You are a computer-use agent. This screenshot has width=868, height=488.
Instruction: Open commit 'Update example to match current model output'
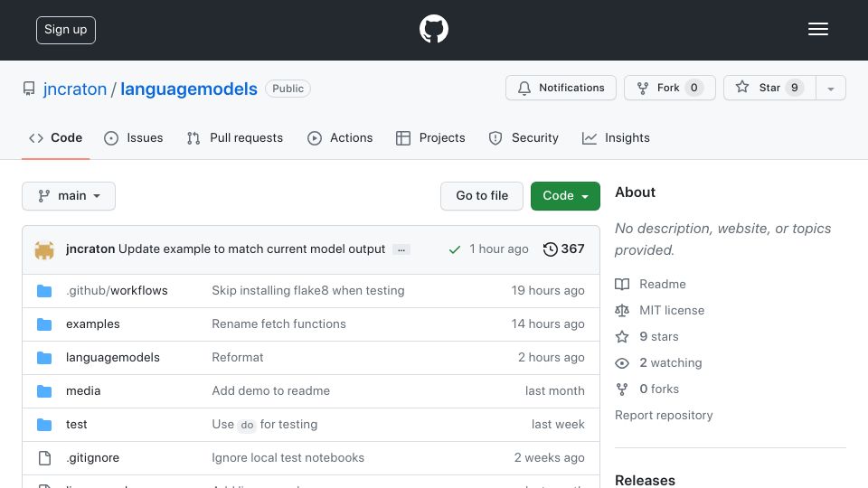point(252,249)
